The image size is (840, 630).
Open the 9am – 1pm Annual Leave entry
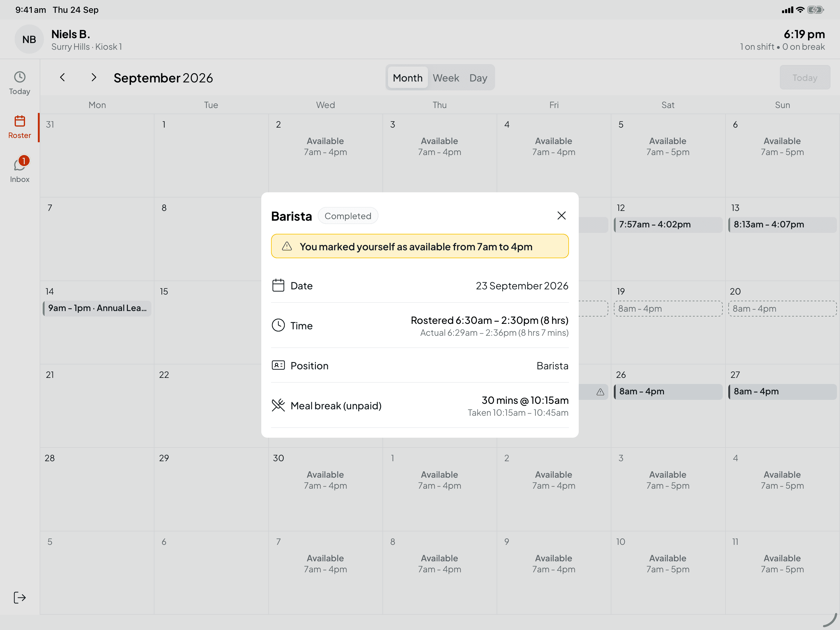pos(97,308)
